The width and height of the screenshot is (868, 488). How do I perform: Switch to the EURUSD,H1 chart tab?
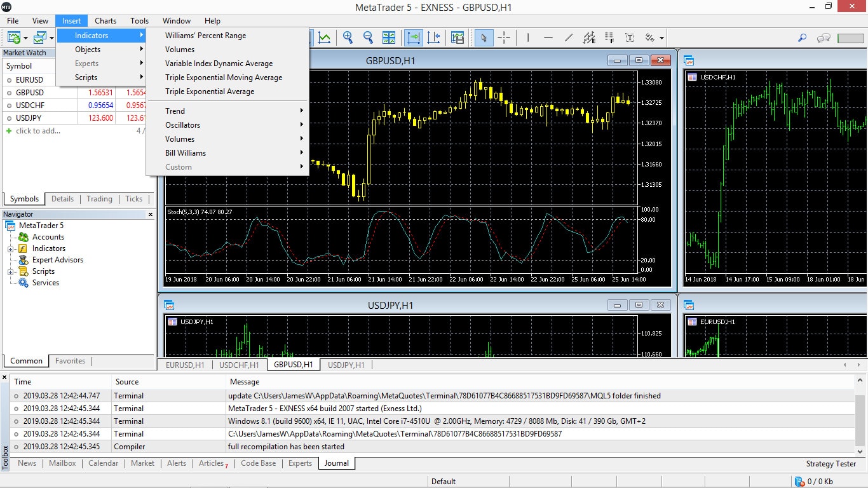click(x=185, y=365)
